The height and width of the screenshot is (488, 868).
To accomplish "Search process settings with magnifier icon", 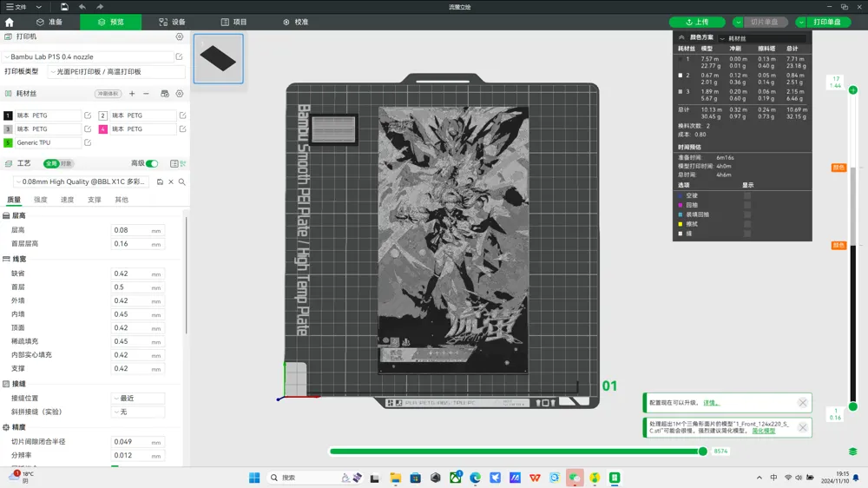I will tap(181, 181).
